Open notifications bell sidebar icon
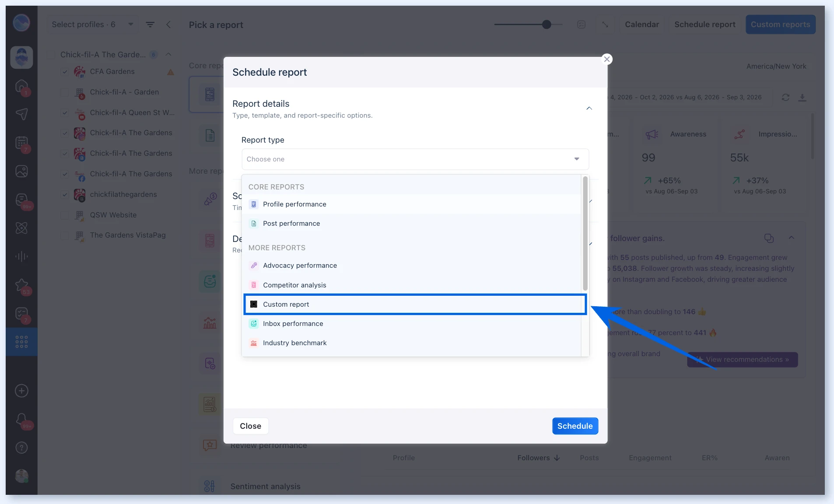This screenshot has width=834, height=504. coord(21,420)
